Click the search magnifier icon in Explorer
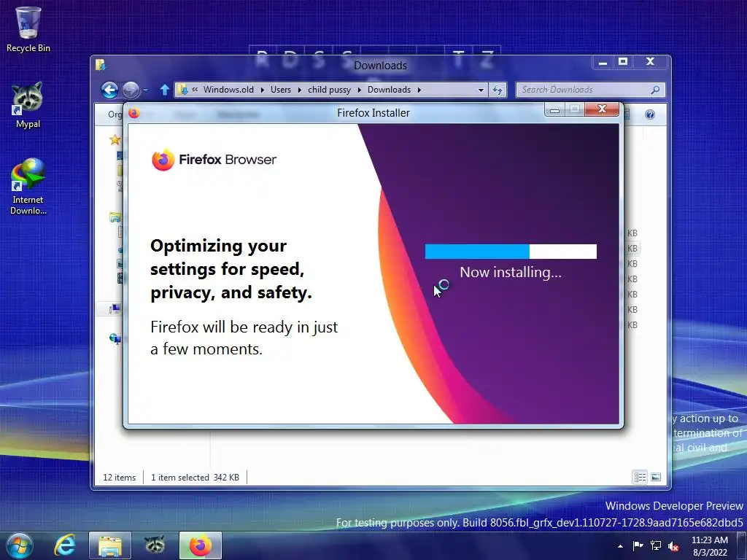747x560 pixels. 655,90
